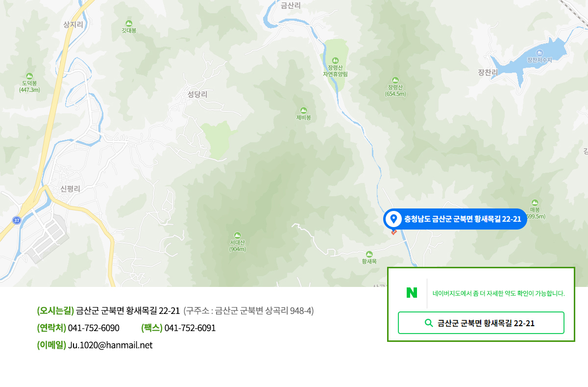588x387 pixels.
Task: Click the 제비봉 mountain icon
Action: click(303, 110)
